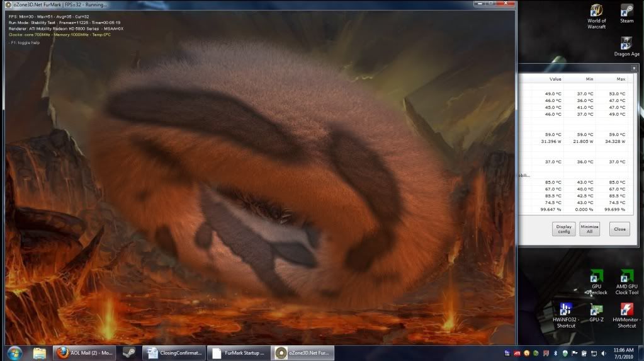
Task: Open the network tray icon
Action: click(594, 353)
